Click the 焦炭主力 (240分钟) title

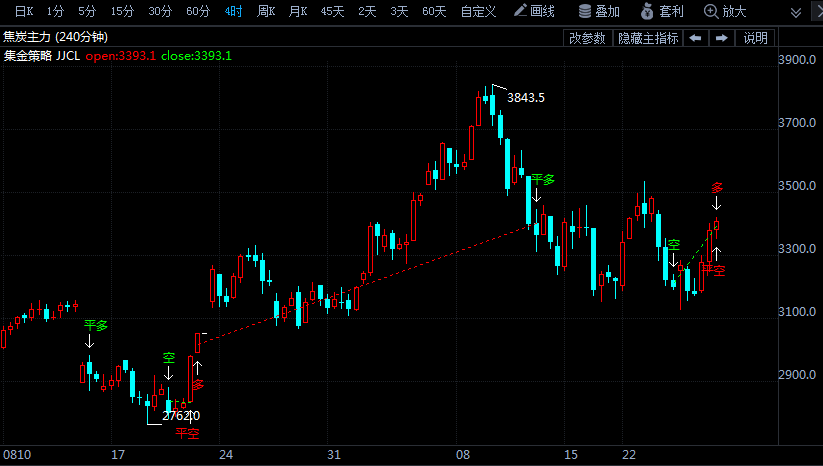56,37
